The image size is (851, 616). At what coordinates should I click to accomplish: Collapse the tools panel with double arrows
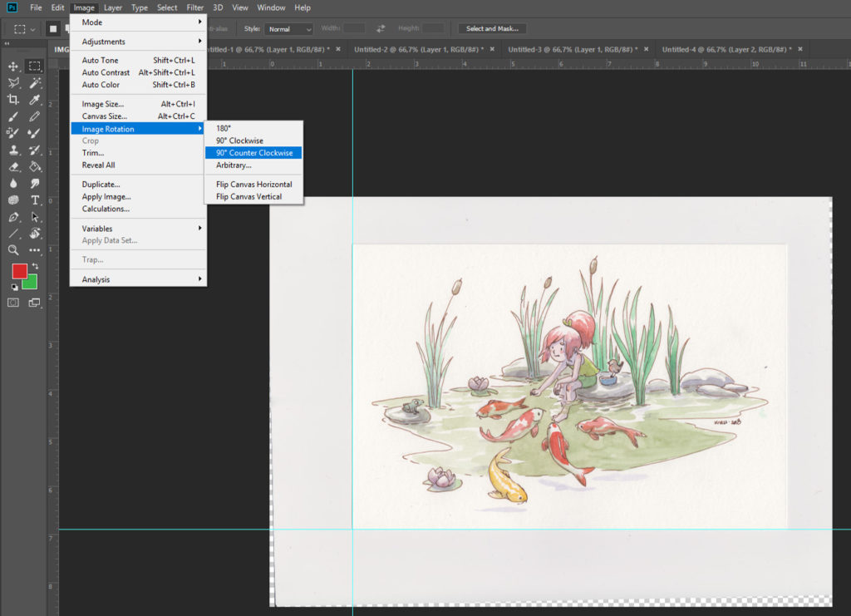pyautogui.click(x=7, y=43)
